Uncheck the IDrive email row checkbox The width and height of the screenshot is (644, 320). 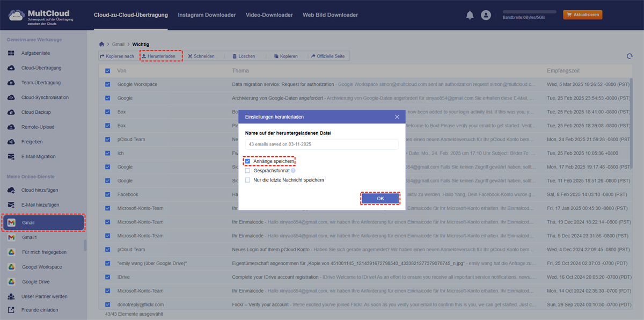108,277
